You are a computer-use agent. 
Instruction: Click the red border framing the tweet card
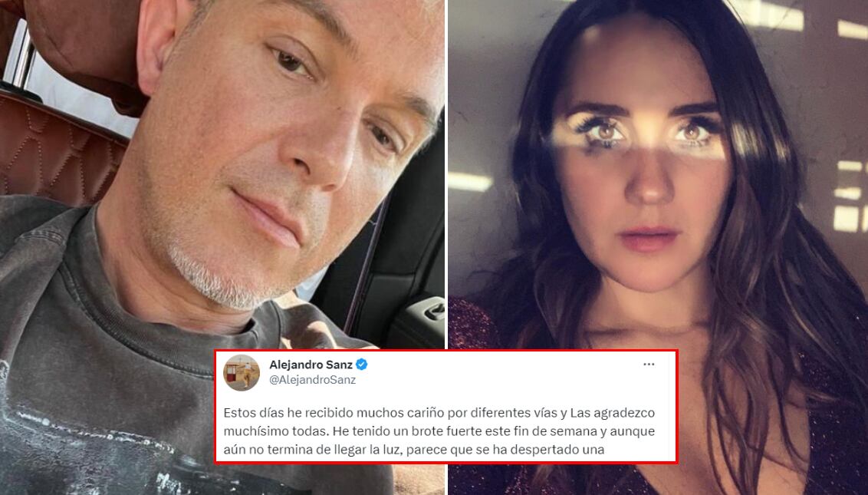pos(446,351)
